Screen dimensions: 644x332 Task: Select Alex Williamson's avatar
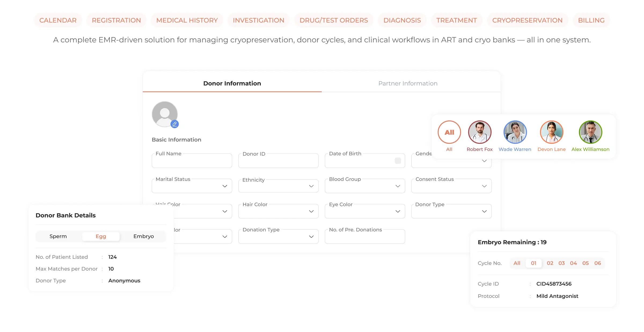click(590, 132)
